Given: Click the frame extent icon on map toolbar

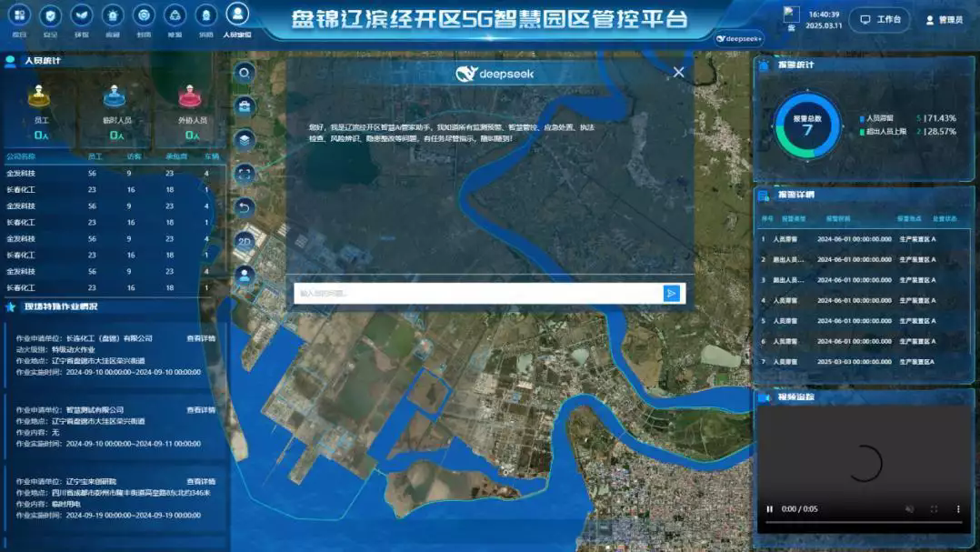Looking at the screenshot, I should coord(245,174).
